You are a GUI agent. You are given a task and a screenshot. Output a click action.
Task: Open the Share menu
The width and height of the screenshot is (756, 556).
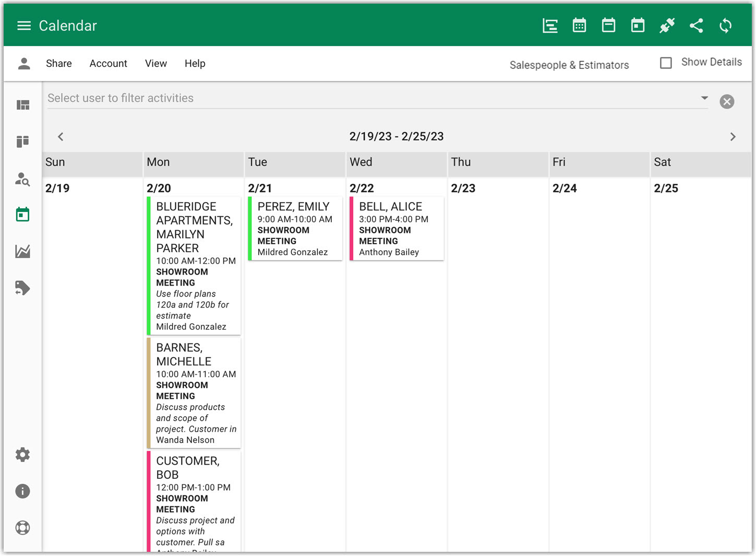59,63
